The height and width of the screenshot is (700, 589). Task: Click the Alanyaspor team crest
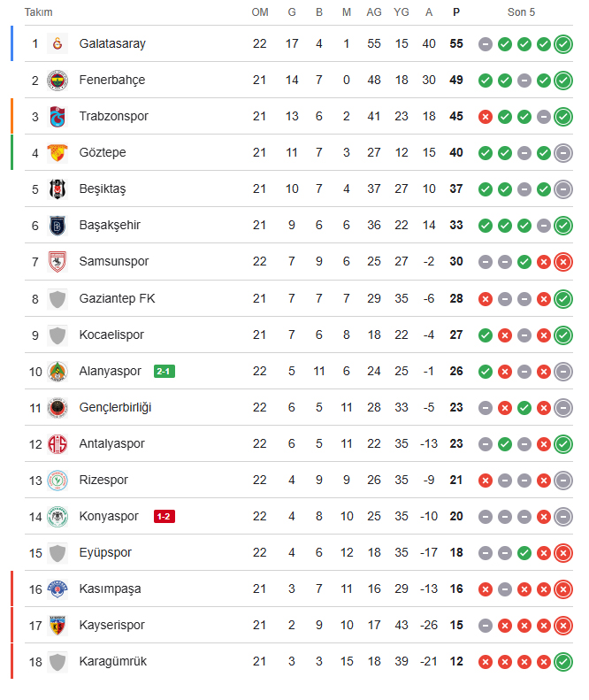[57, 371]
